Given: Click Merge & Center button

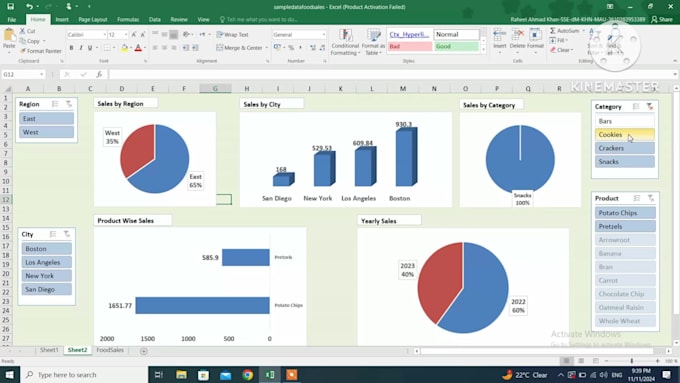Looking at the screenshot, I should click(x=239, y=48).
